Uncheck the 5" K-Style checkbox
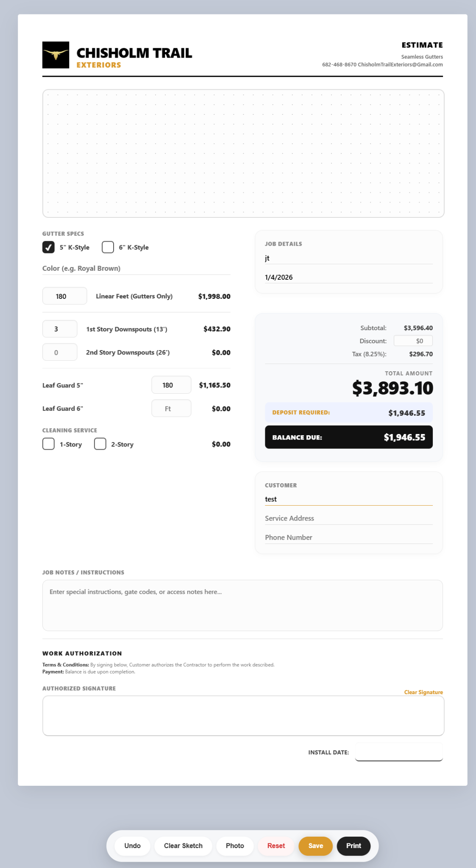This screenshot has height=868, width=476. click(x=48, y=246)
